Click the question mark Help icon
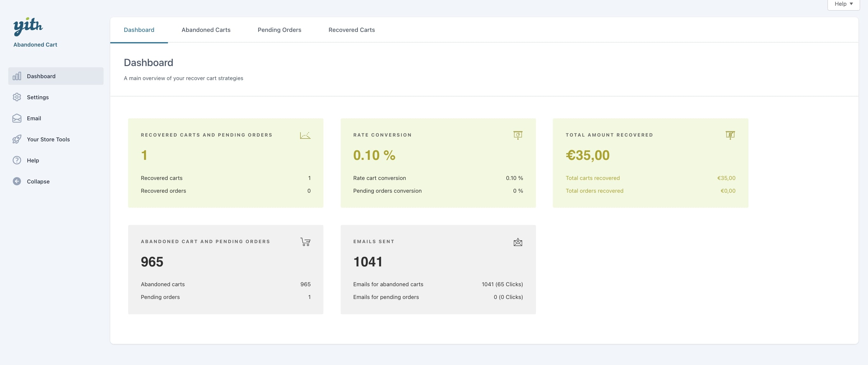Viewport: 868px width, 365px height. 17,160
